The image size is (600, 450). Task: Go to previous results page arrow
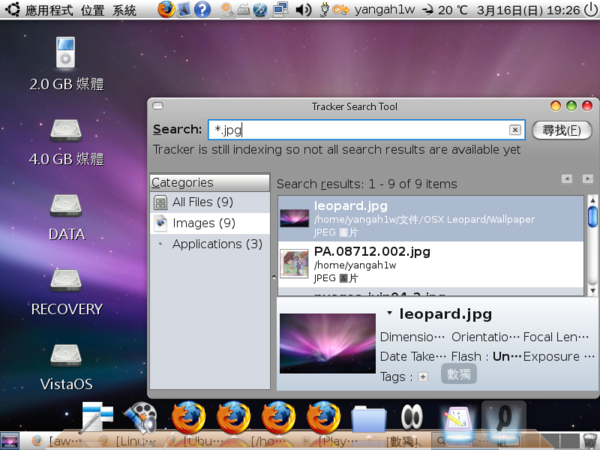tap(567, 179)
